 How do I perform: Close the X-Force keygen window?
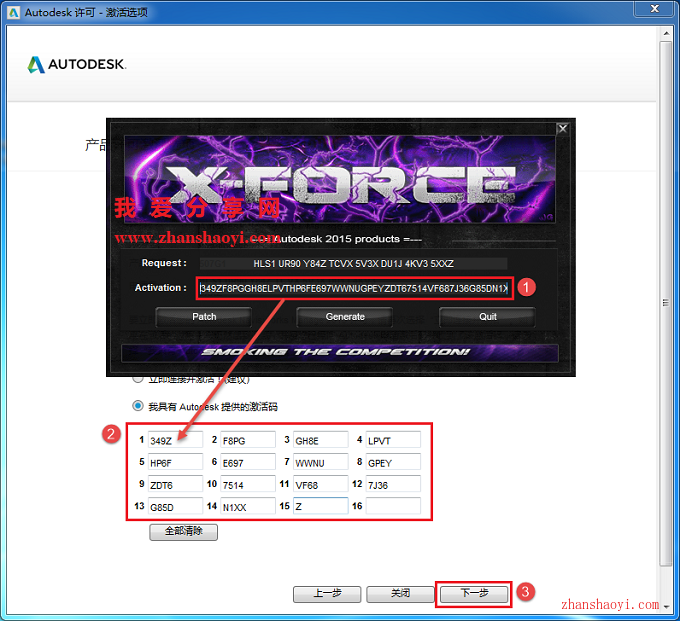[562, 129]
